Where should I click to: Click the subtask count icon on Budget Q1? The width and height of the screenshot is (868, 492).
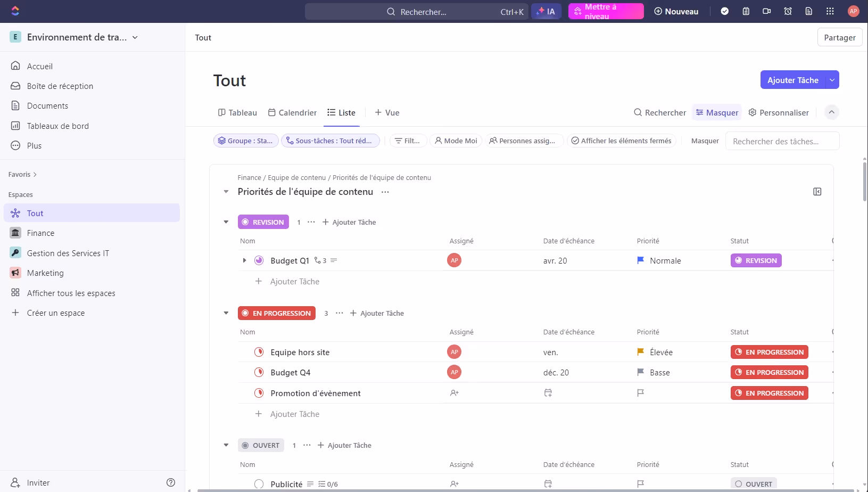coord(320,260)
